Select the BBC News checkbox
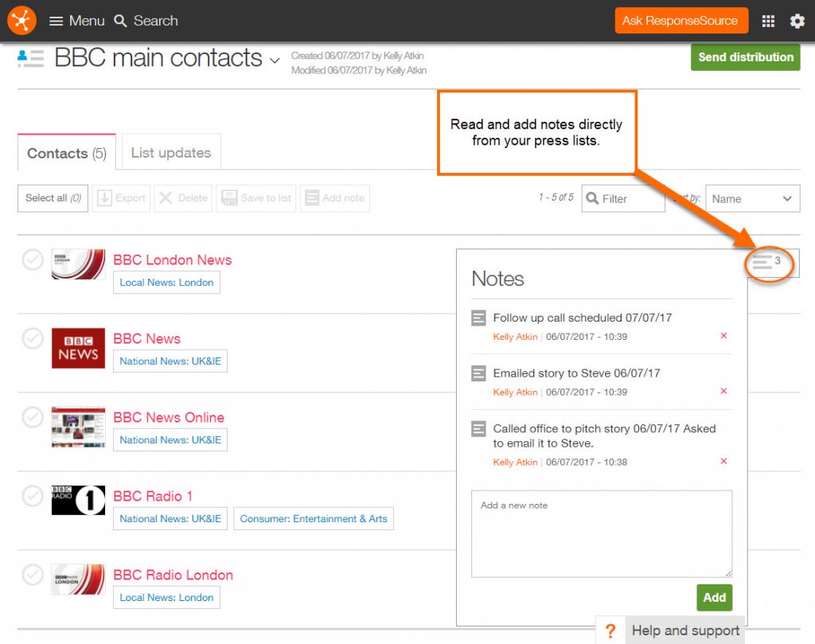 coord(33,338)
